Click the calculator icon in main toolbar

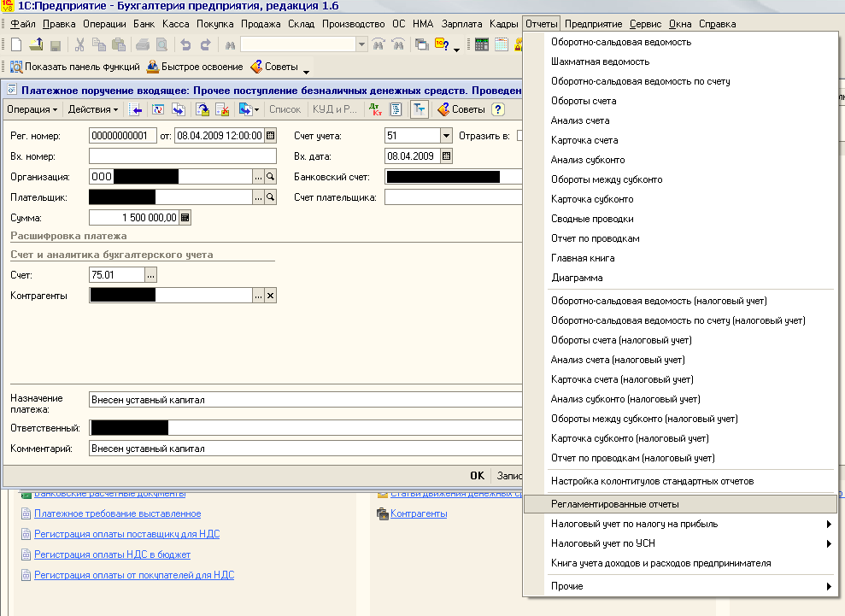pyautogui.click(x=482, y=44)
